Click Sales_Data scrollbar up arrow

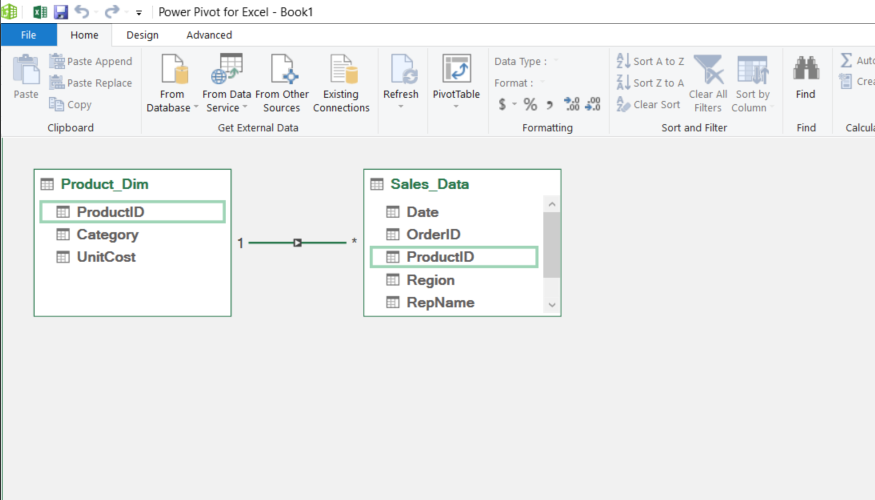[552, 204]
